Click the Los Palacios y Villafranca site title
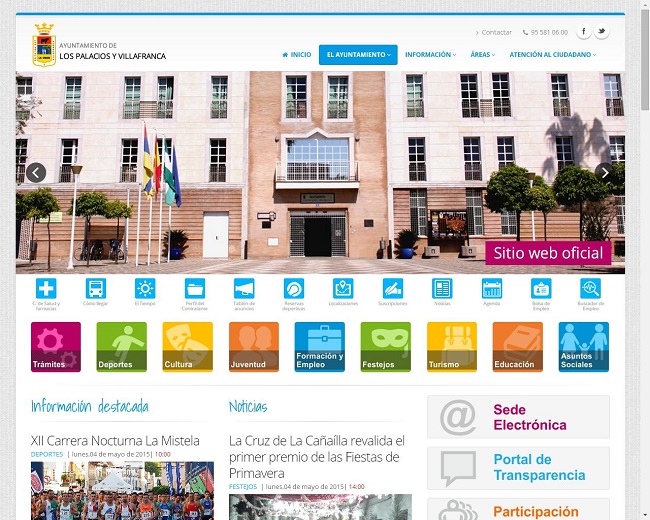650x520 pixels. (x=112, y=56)
